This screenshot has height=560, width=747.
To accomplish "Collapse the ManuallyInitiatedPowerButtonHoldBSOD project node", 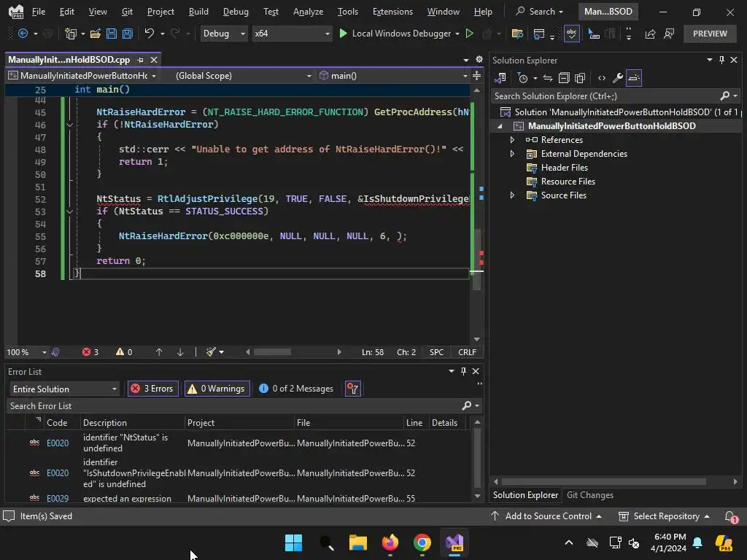I will [x=500, y=126].
